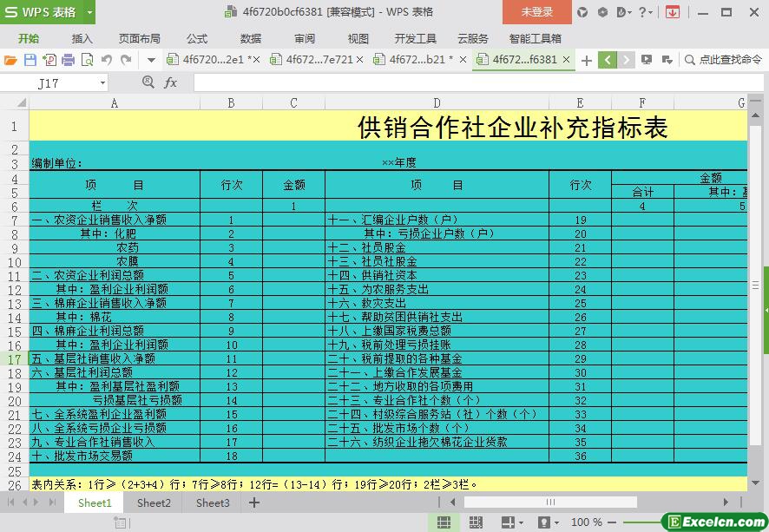
Task: Open the 公式 ribbon tab
Action: pyautogui.click(x=197, y=39)
